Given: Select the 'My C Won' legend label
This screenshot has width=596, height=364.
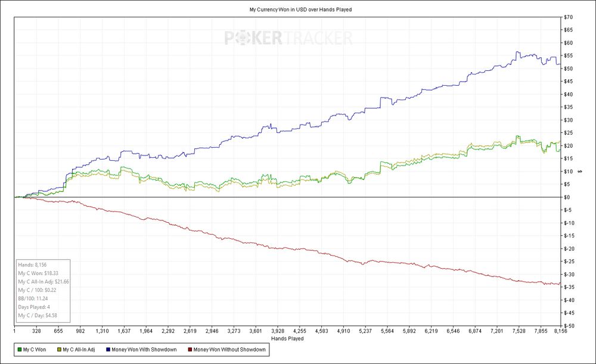Looking at the screenshot, I should pyautogui.click(x=35, y=350).
